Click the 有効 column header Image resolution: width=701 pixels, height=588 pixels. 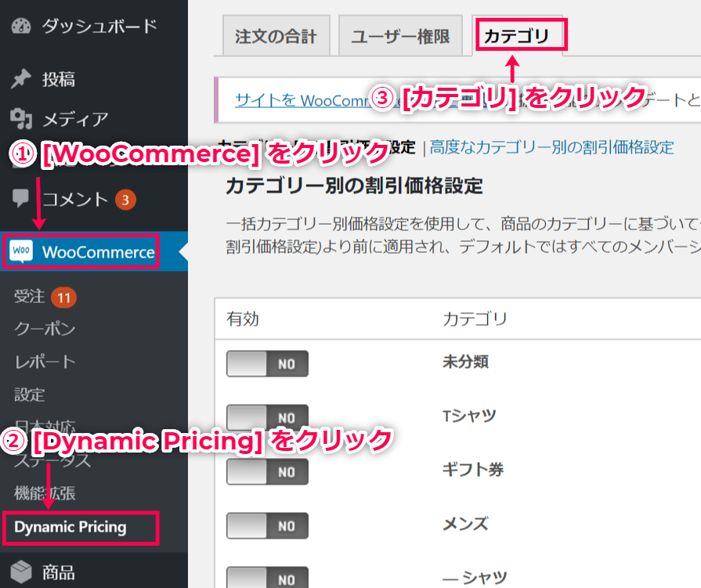(x=243, y=319)
